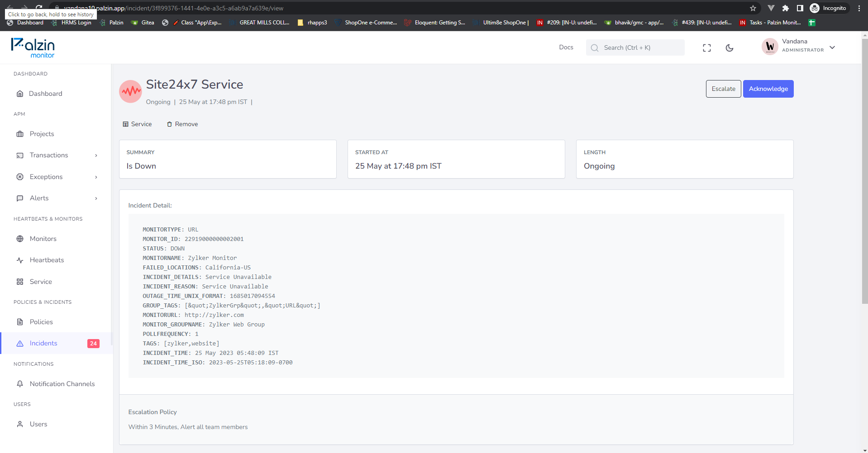This screenshot has width=868, height=453.
Task: Open Users in the sidebar
Action: click(38, 424)
